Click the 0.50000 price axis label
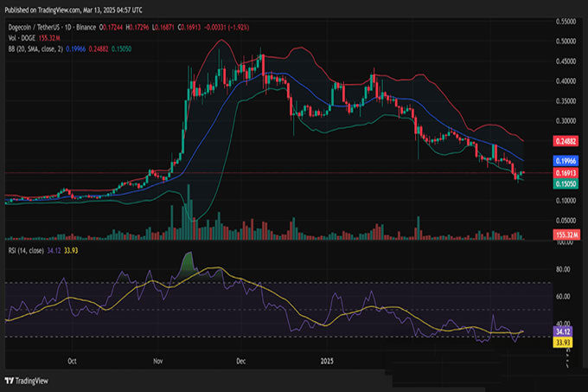588x392 pixels. [566, 42]
